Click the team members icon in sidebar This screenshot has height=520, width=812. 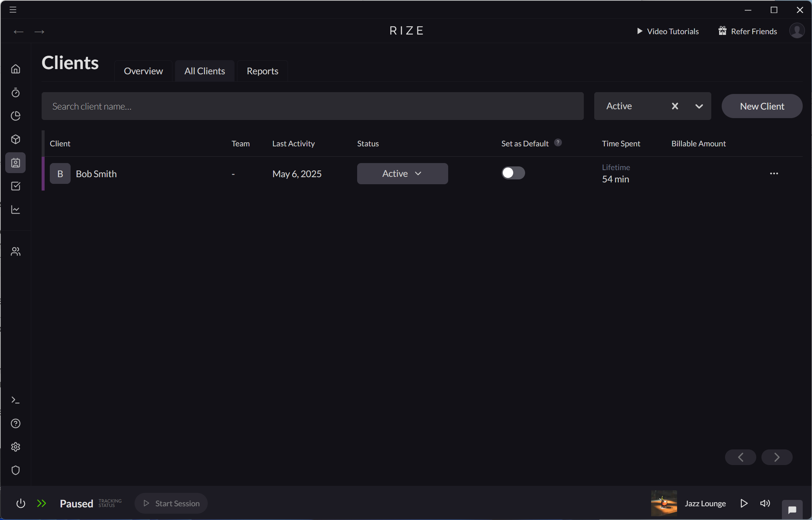coord(16,251)
